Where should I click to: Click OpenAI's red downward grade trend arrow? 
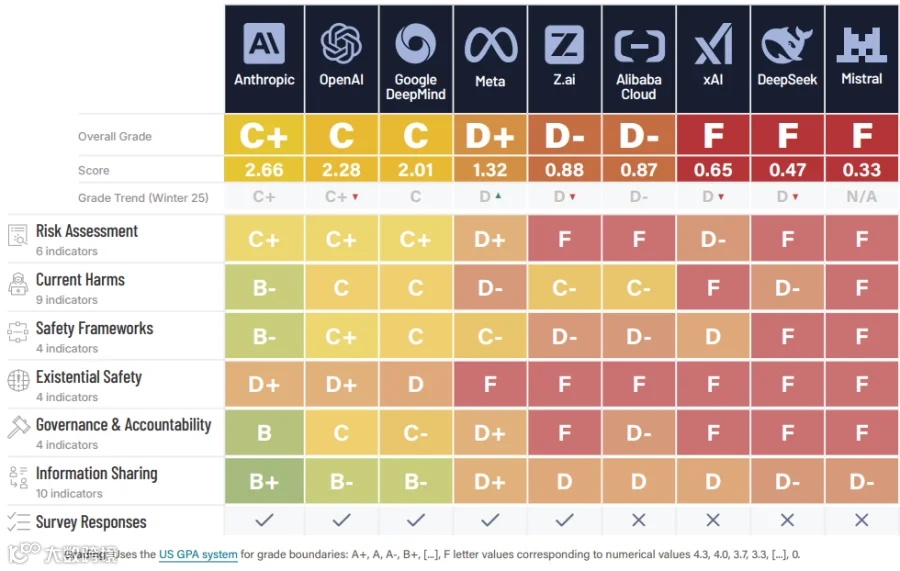(x=355, y=197)
